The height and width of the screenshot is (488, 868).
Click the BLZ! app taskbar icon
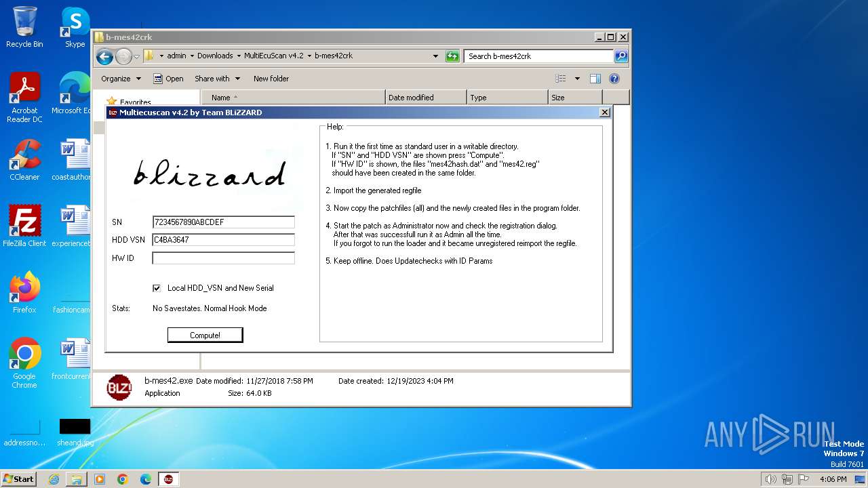click(x=168, y=479)
